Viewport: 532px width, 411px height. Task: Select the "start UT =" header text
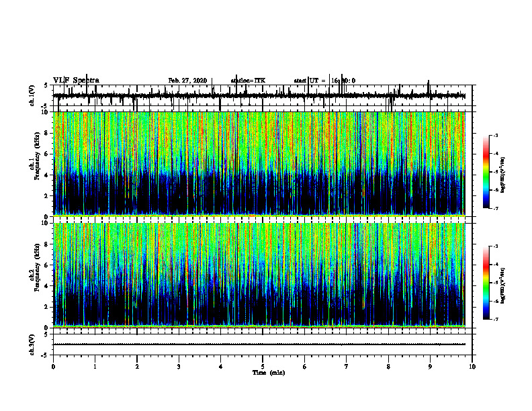310,81
